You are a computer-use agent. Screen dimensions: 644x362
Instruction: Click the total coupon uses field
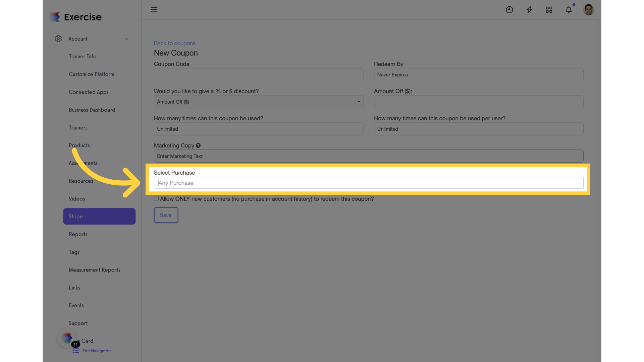click(258, 129)
